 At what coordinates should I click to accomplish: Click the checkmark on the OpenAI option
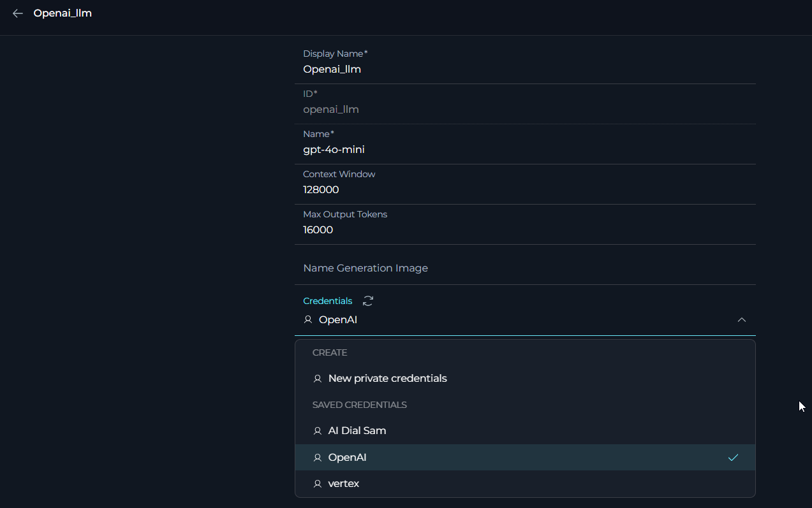733,457
